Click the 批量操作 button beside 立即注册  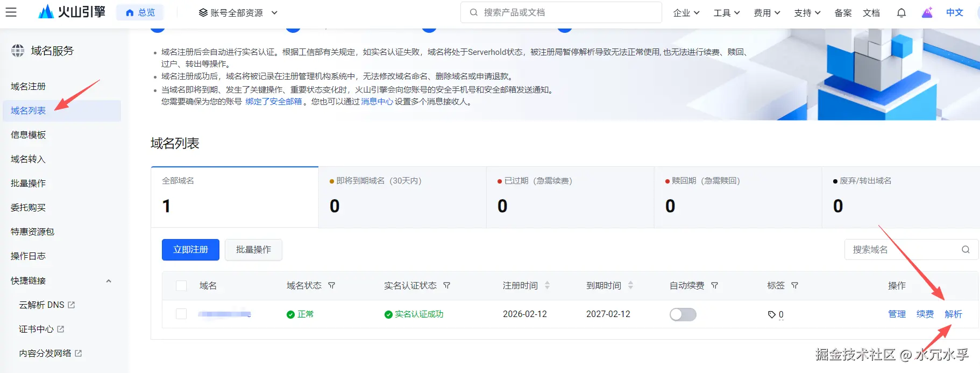253,250
